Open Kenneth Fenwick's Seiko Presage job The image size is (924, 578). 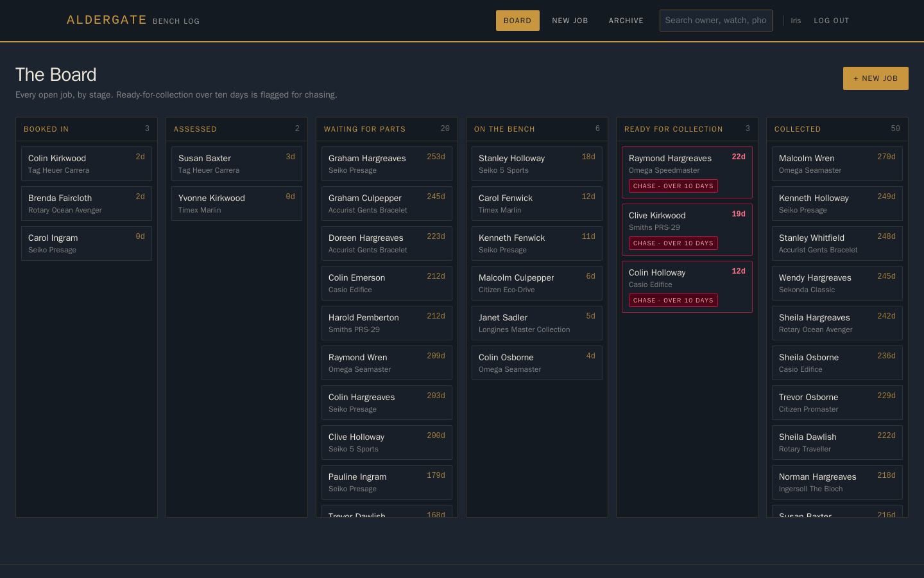[537, 243]
